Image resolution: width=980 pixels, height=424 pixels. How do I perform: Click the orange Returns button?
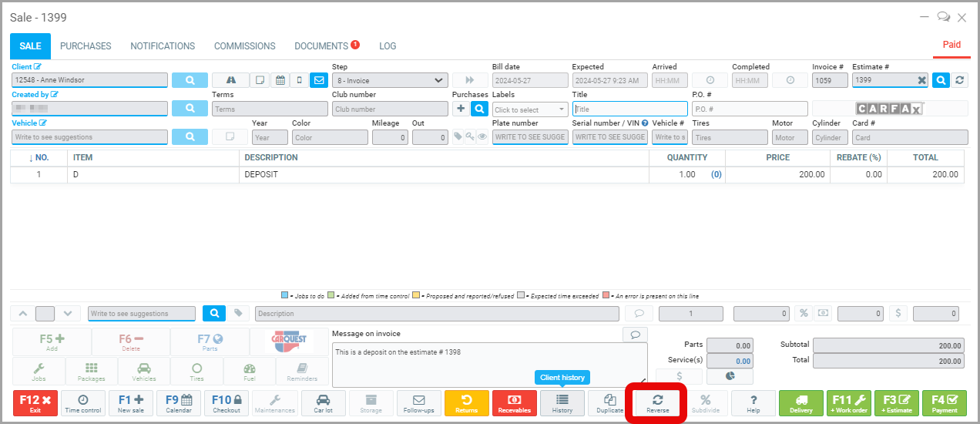tap(466, 403)
